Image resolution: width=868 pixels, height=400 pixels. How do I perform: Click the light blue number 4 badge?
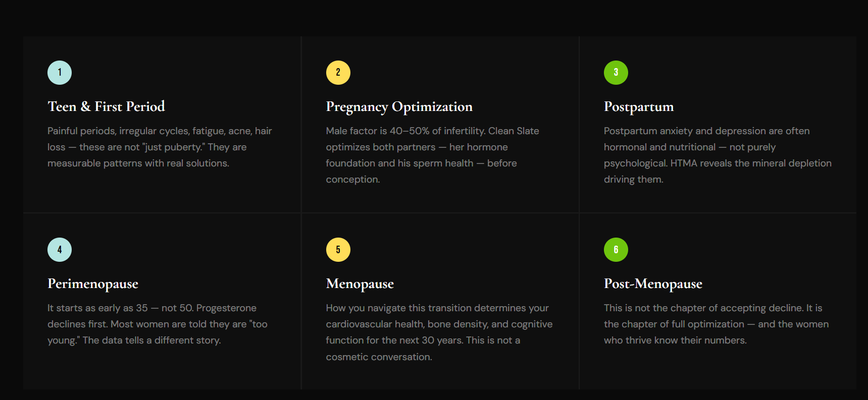60,250
